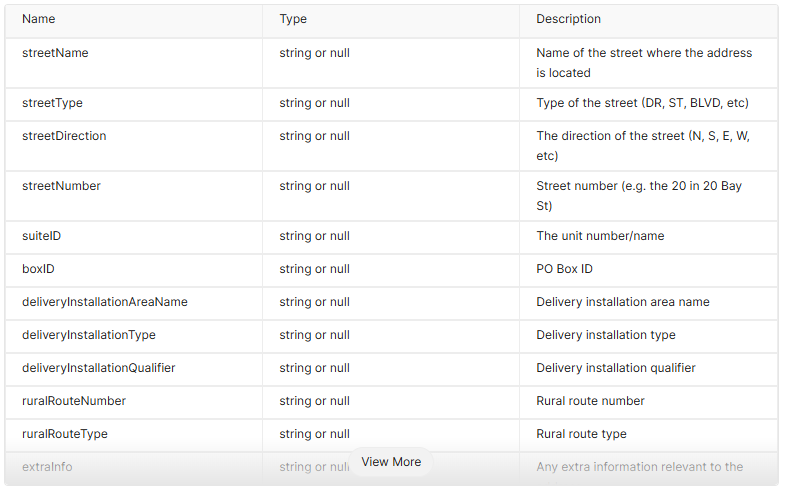The image size is (785, 490).
Task: Click the streetNumber field name
Action: tap(61, 186)
